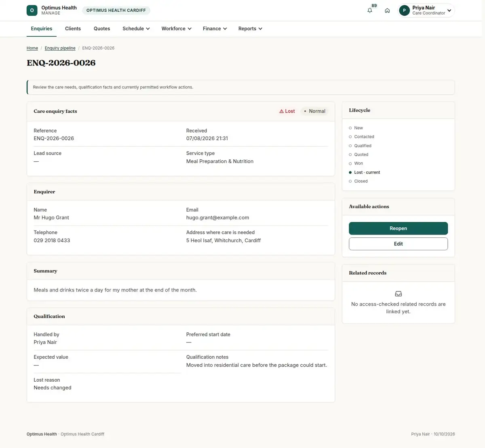Click the received date 07/08/2026 21:31

(x=207, y=138)
